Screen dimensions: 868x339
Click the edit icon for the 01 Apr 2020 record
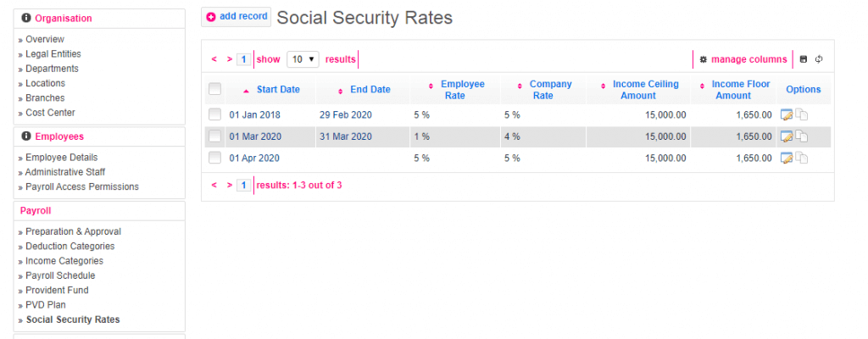click(x=785, y=158)
